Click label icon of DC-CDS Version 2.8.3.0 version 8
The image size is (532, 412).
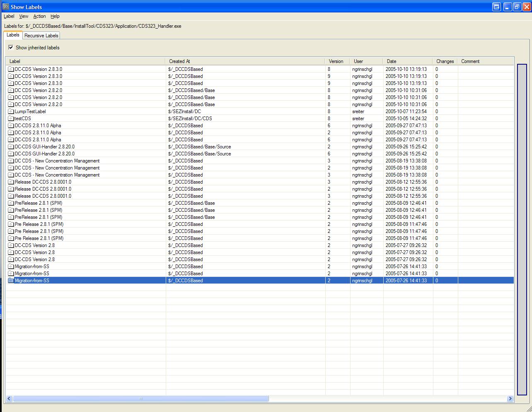(x=11, y=69)
